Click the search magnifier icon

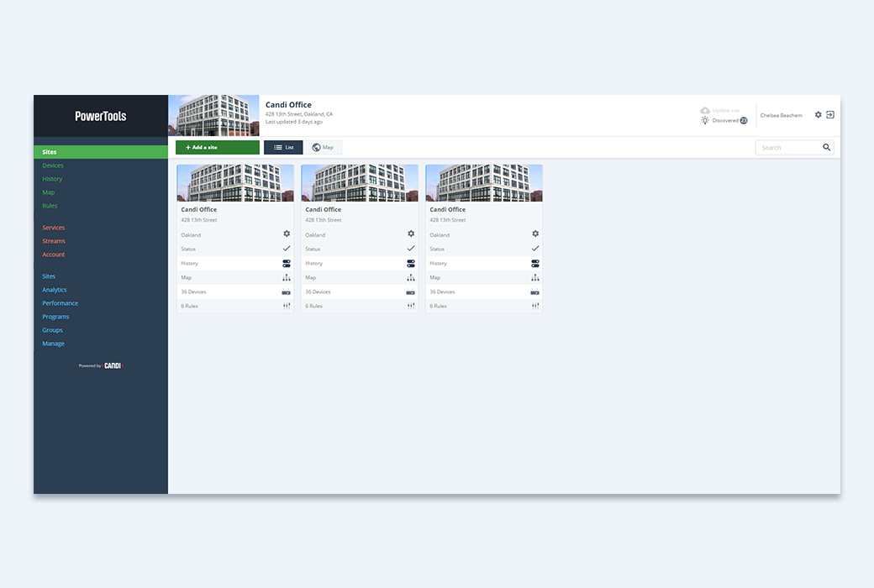(x=827, y=147)
